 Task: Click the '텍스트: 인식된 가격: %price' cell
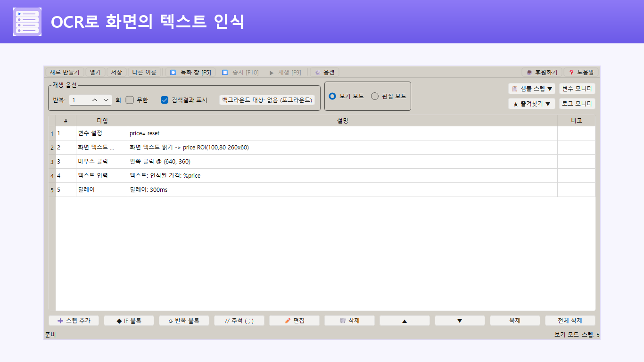pos(343,176)
